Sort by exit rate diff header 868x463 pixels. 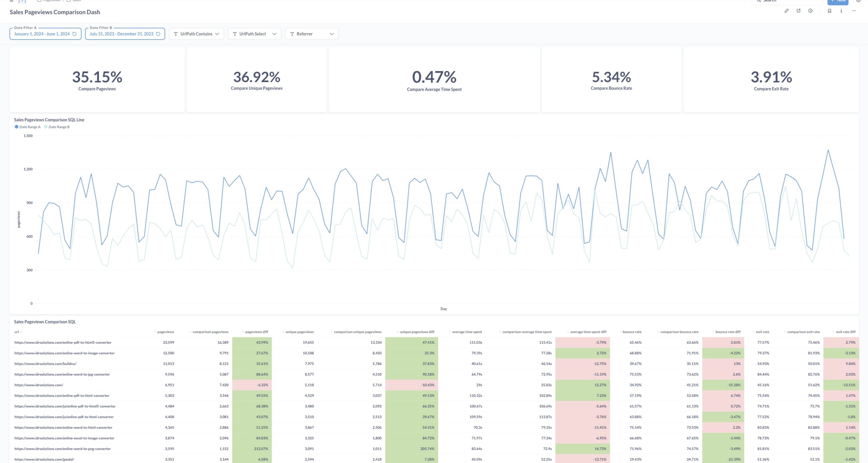coord(844,332)
